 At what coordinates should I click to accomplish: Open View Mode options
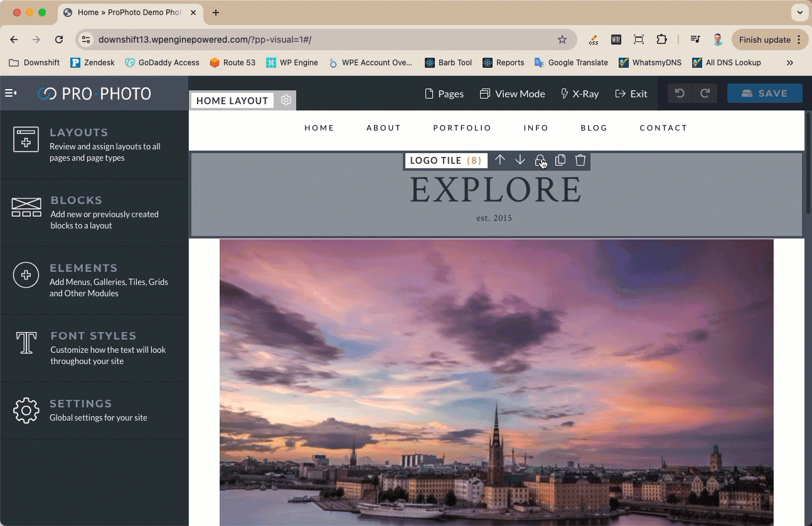pos(513,94)
